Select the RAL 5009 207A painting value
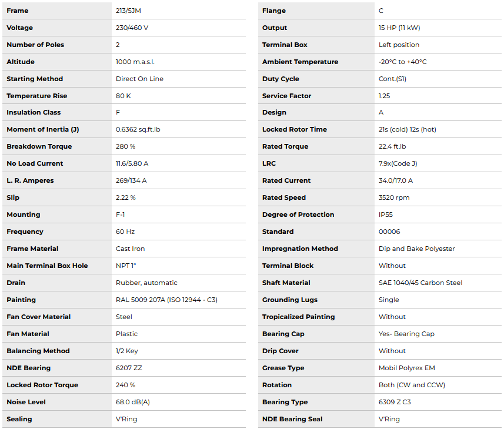504x436 pixels. coord(166,300)
